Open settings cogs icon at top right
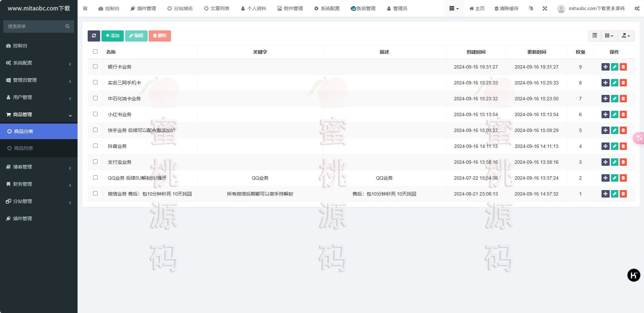 [637, 8]
